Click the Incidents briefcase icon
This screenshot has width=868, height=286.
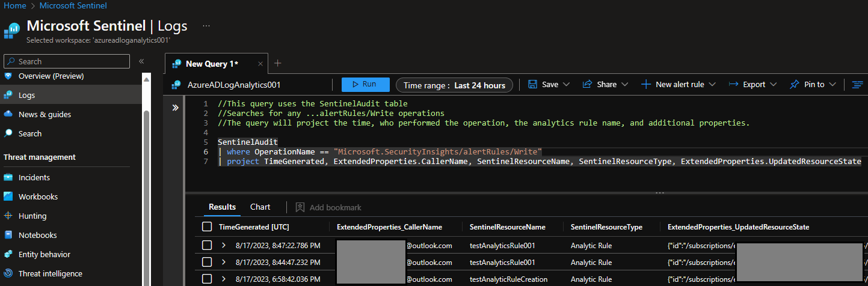8,177
